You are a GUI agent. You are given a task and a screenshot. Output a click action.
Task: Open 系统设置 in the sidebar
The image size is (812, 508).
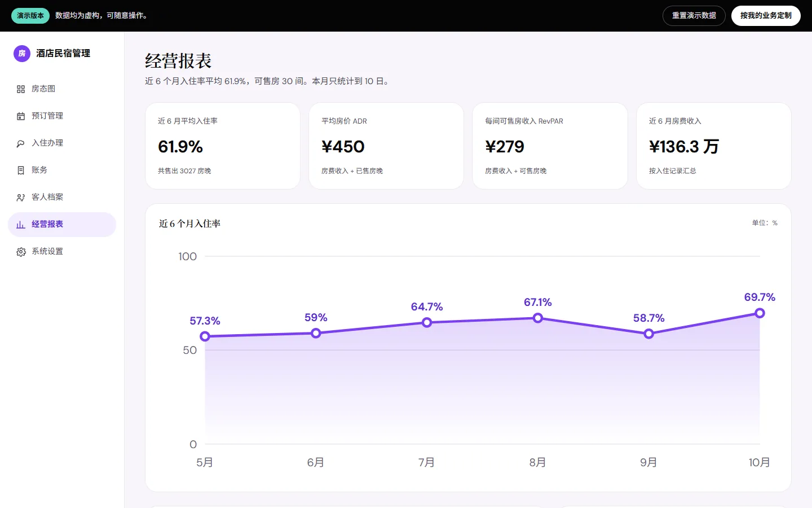pos(62,252)
